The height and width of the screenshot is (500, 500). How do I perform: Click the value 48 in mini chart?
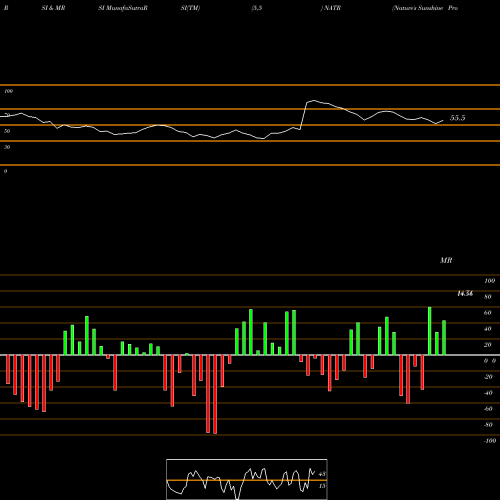(322, 474)
